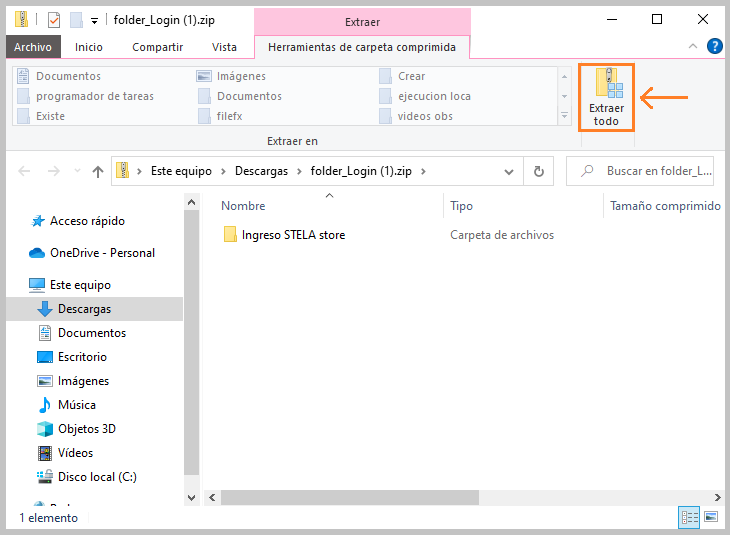The width and height of the screenshot is (730, 535).
Task: Choose Imágenes extract destination
Action: point(231,76)
